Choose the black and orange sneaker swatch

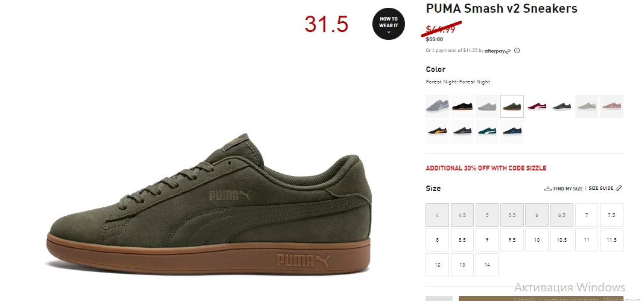437,131
